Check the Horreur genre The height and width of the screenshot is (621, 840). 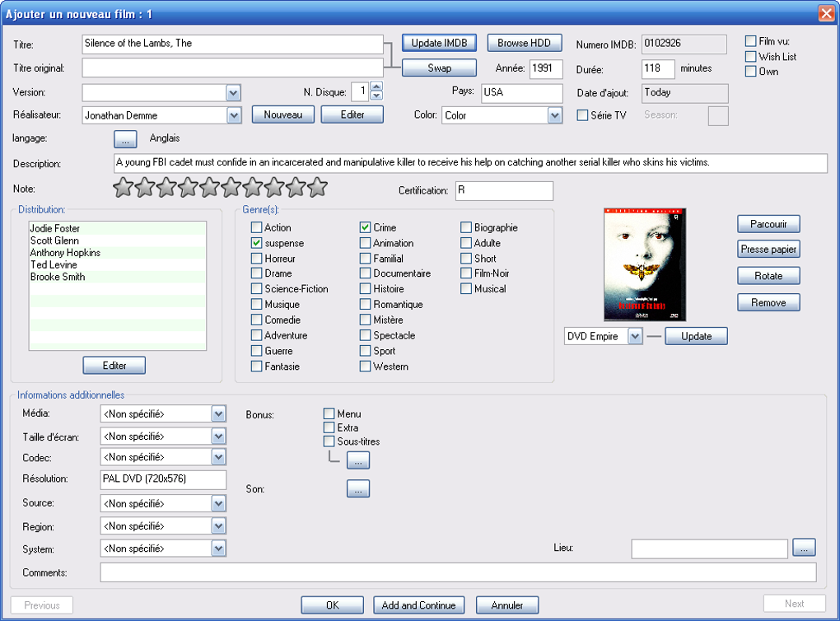click(255, 258)
